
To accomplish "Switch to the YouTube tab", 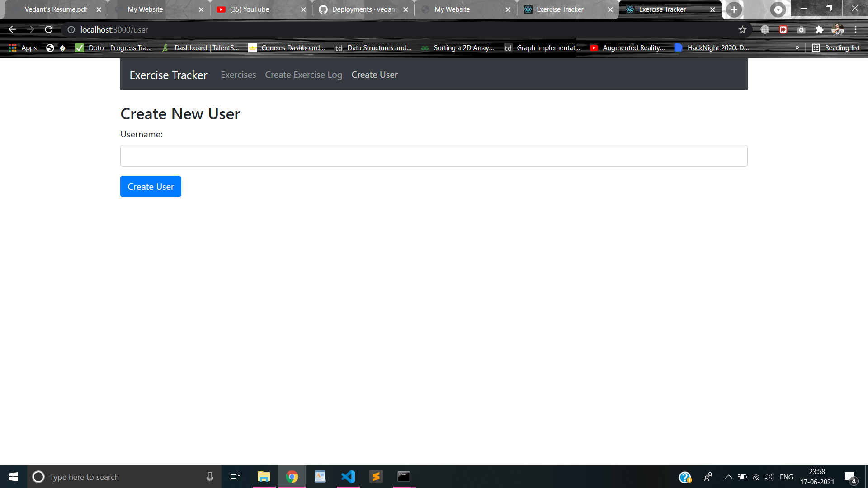I will tap(250, 9).
